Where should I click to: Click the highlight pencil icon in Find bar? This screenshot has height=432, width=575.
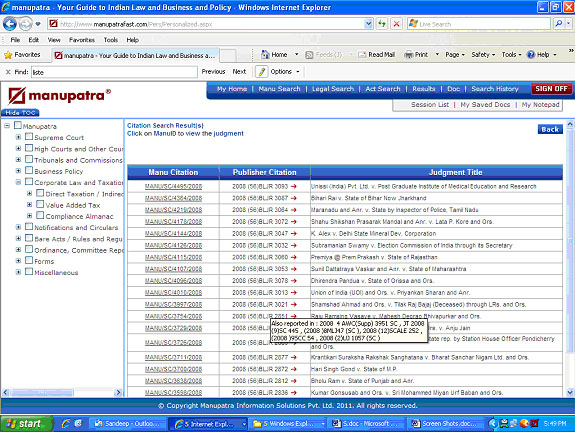tap(262, 72)
